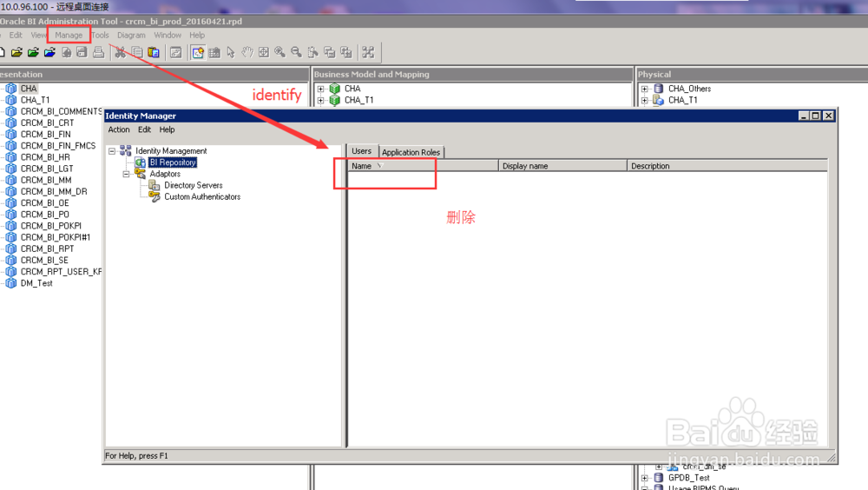The width and height of the screenshot is (868, 490).
Task: Open Action menu in Identity Manager
Action: 118,129
